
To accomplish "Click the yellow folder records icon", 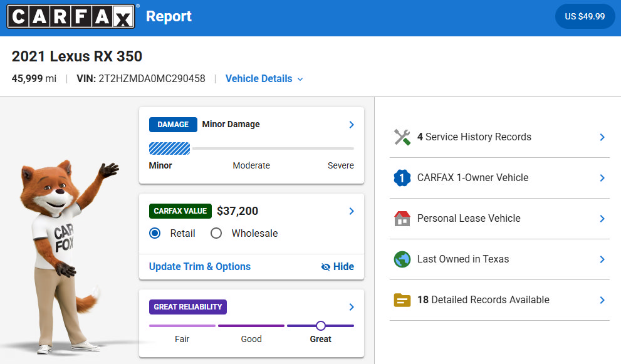I will (402, 300).
